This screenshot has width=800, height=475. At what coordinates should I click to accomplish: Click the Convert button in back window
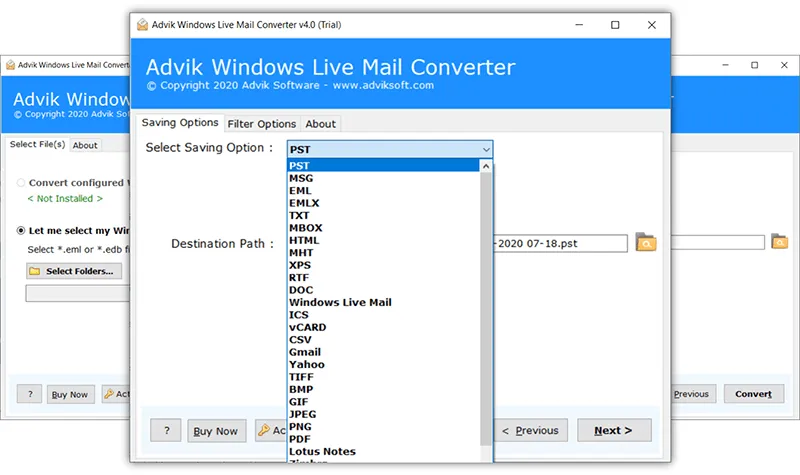754,394
